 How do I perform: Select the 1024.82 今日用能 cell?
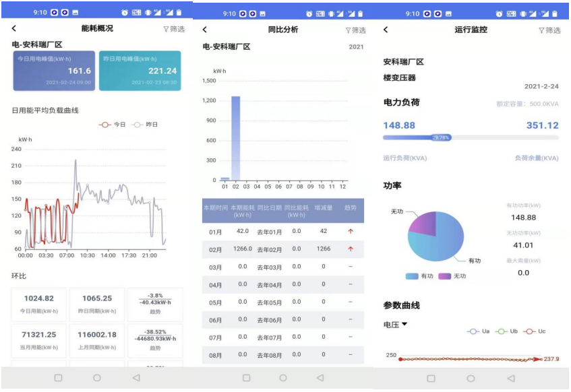39,304
